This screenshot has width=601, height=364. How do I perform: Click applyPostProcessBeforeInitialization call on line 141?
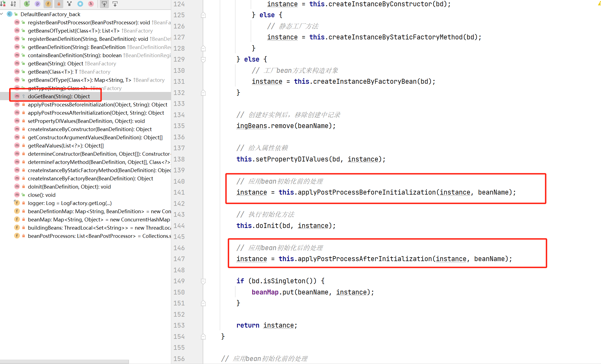(367, 192)
